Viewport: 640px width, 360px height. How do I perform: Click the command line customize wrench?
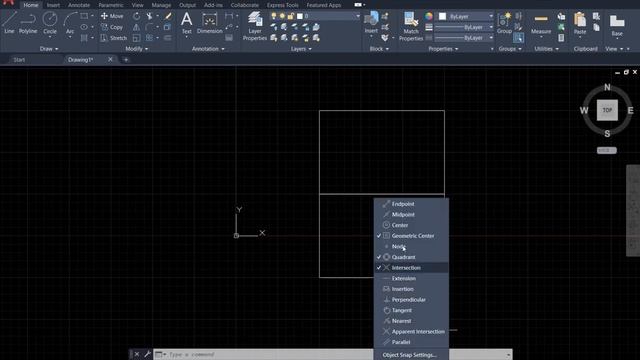tap(147, 354)
